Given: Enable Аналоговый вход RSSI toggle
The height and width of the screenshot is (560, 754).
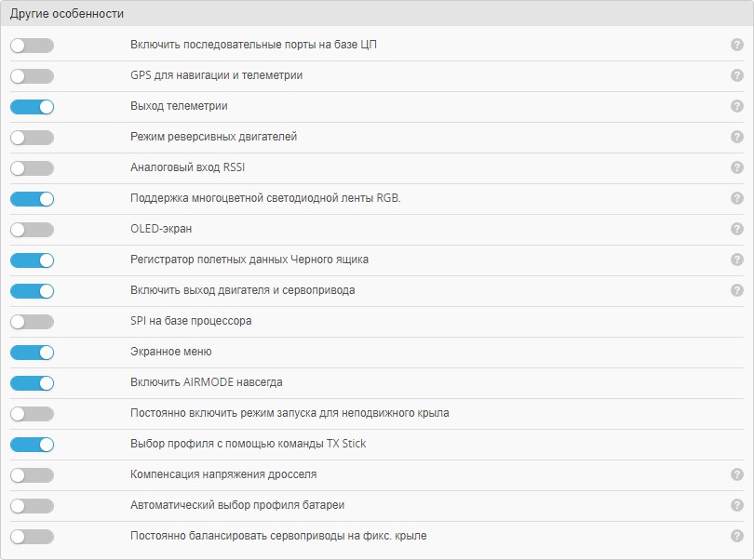Looking at the screenshot, I should pos(32,167).
